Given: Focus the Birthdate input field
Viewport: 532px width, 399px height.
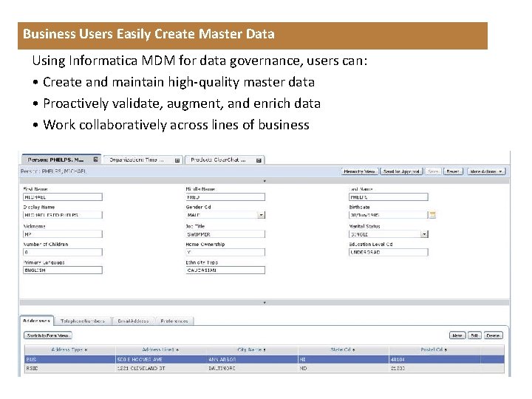Looking at the screenshot, I should (389, 215).
